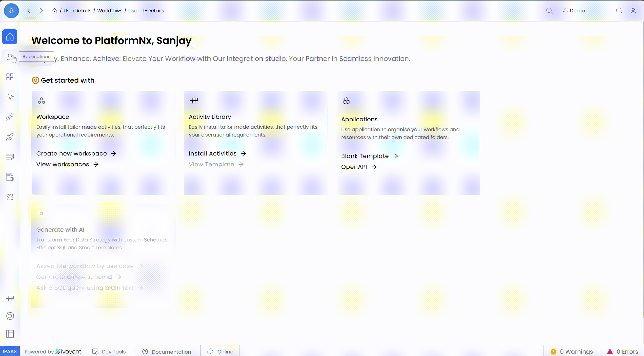Open the user profile icon

[x=633, y=11]
